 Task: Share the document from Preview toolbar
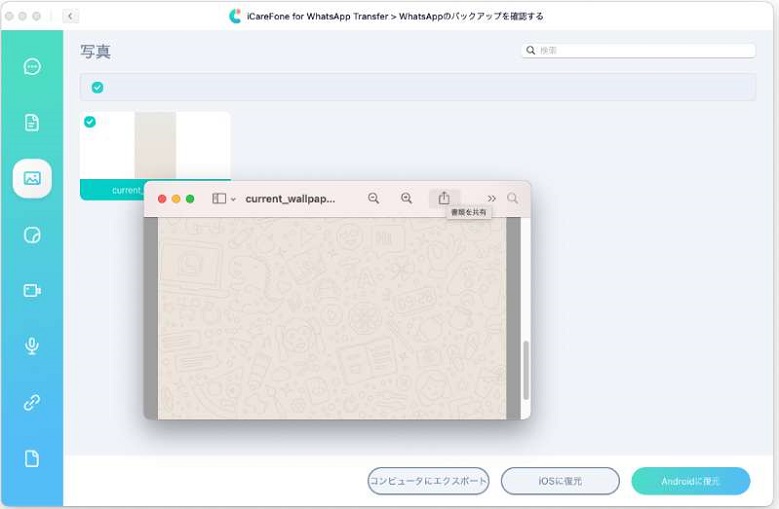click(444, 198)
